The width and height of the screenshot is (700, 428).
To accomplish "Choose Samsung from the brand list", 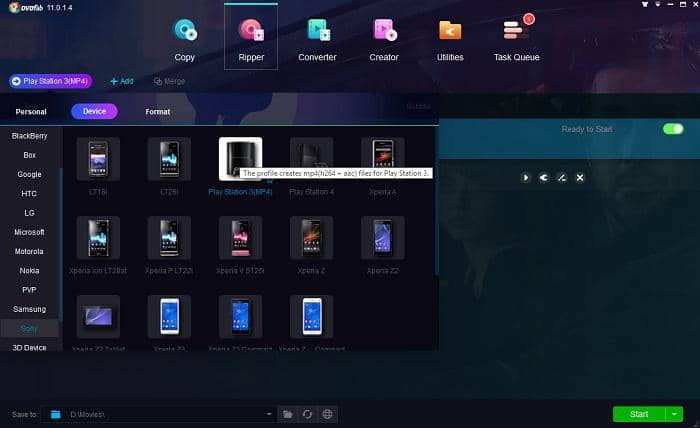I will coord(29,309).
